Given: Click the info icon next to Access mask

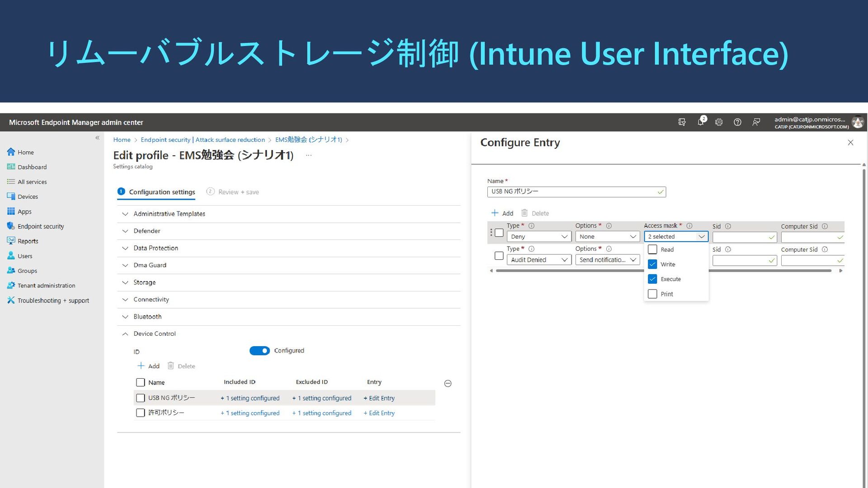Looking at the screenshot, I should pyautogui.click(x=689, y=225).
